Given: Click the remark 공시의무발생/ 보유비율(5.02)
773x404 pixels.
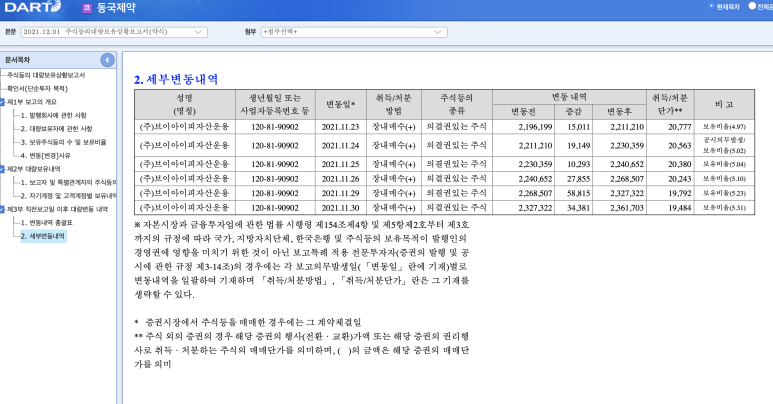Looking at the screenshot, I should point(724,146).
